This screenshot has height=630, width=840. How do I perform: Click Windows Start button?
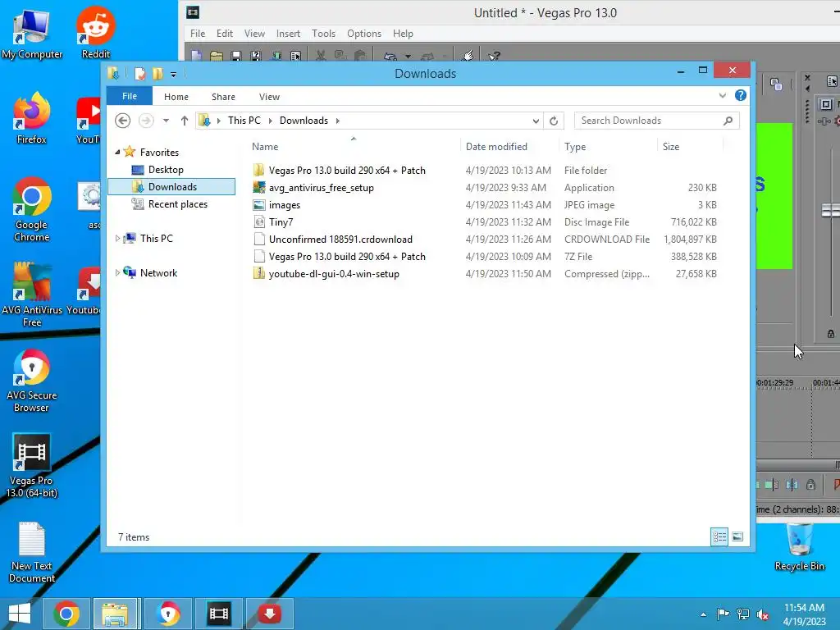click(20, 614)
